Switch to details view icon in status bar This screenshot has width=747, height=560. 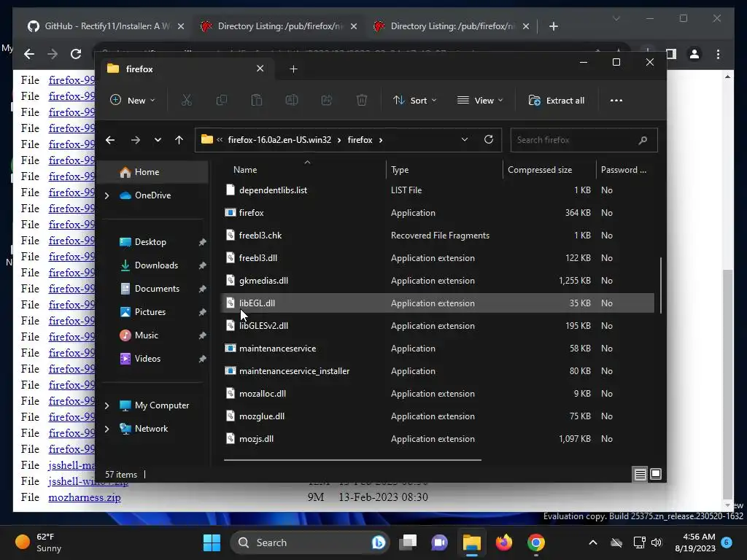[640, 474]
